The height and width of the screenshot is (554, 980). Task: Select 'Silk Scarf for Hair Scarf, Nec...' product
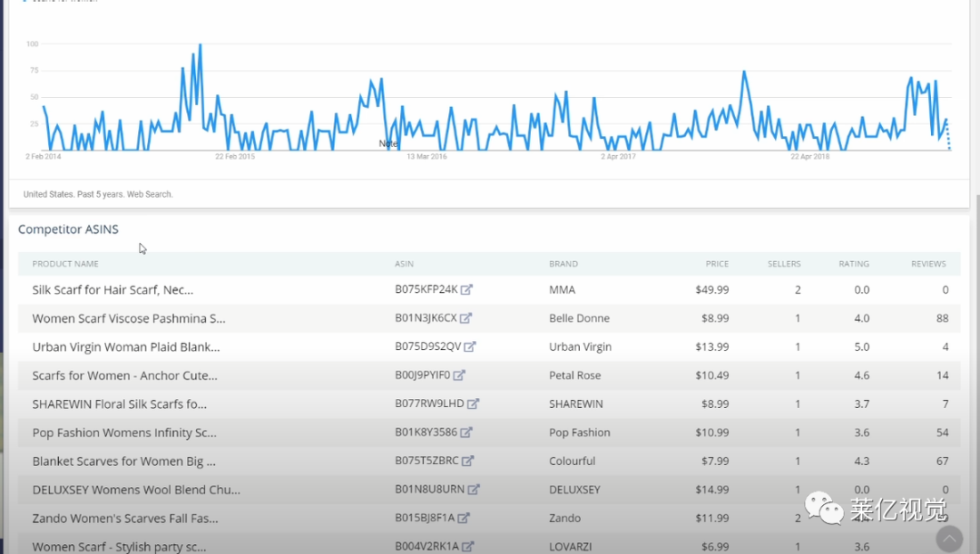click(113, 290)
